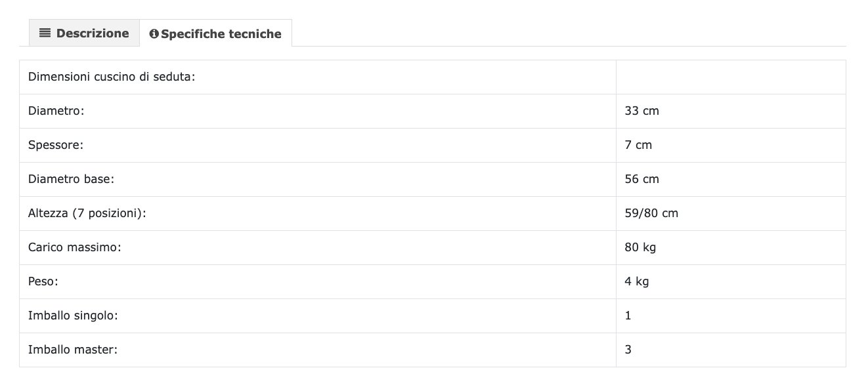Click the Carico massimo label
Viewport: 868px width, 389px height.
[x=75, y=248]
